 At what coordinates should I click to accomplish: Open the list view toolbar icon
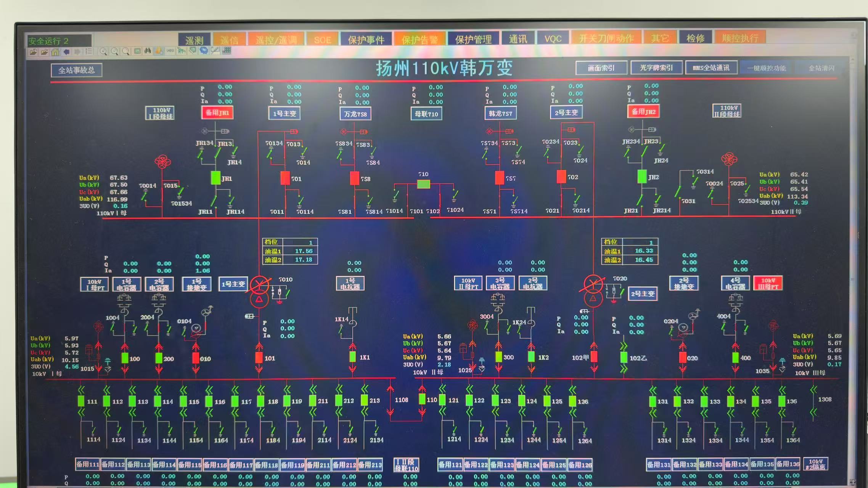pos(88,51)
